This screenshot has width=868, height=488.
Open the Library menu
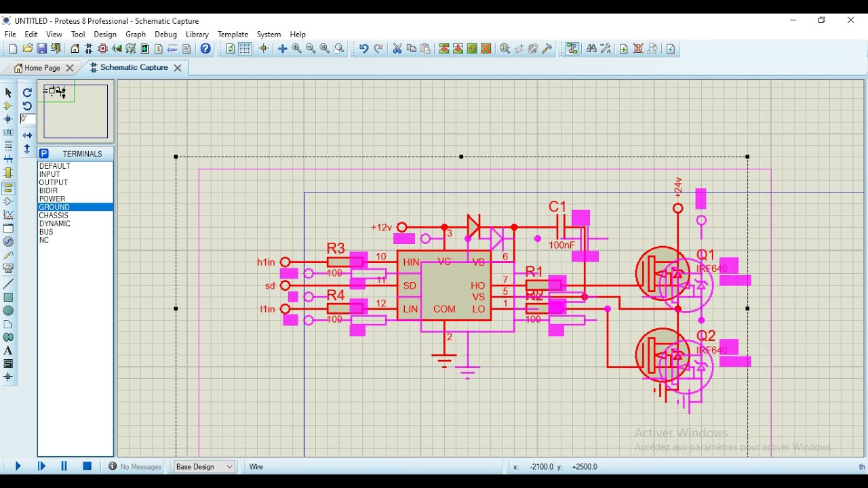[197, 34]
